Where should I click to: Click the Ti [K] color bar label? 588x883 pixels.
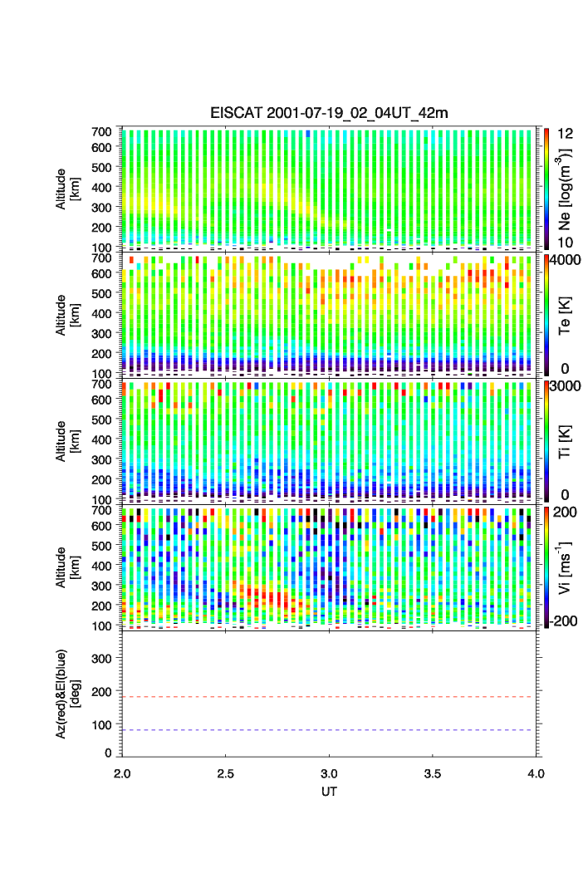[566, 440]
